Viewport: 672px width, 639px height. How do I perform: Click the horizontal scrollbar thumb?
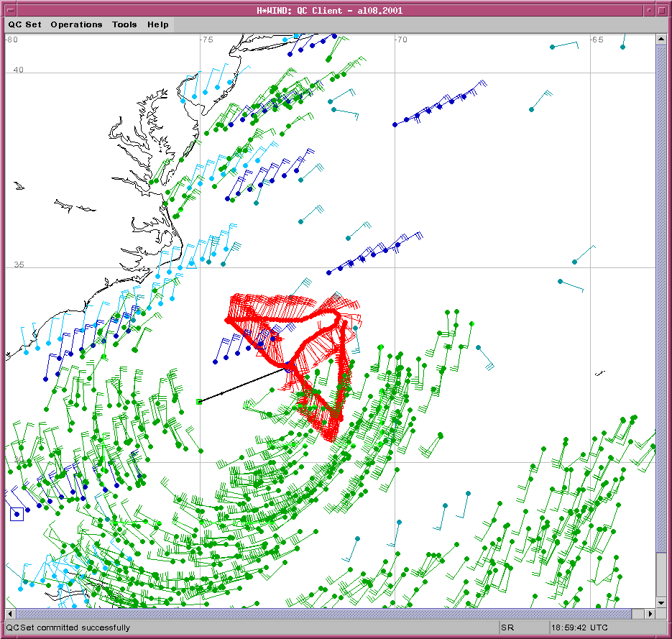323,614
